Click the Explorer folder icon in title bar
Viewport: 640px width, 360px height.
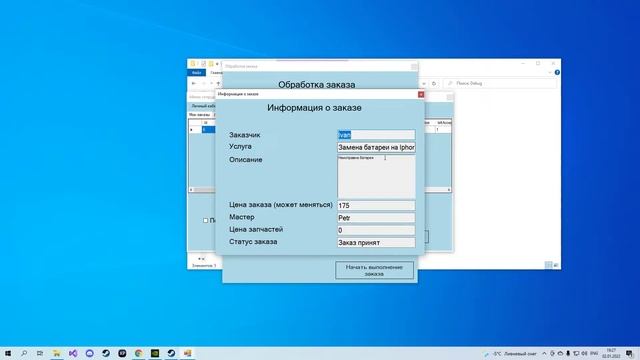click(193, 64)
